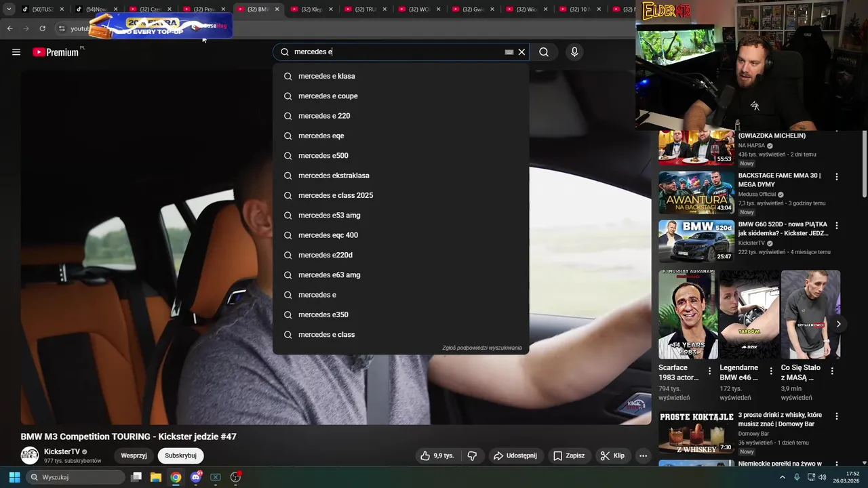Click 'Zgłoś podpowiedzi wyszukiwania' link

point(482,348)
